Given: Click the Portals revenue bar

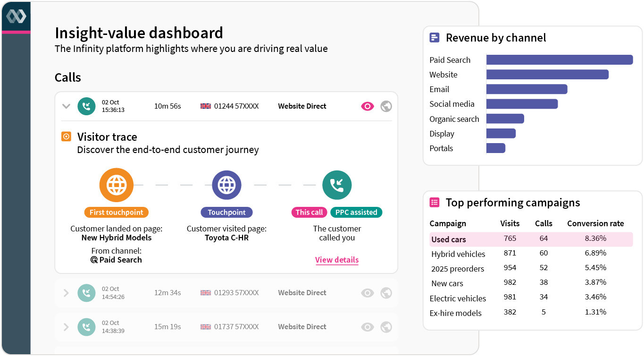Looking at the screenshot, I should tap(496, 148).
